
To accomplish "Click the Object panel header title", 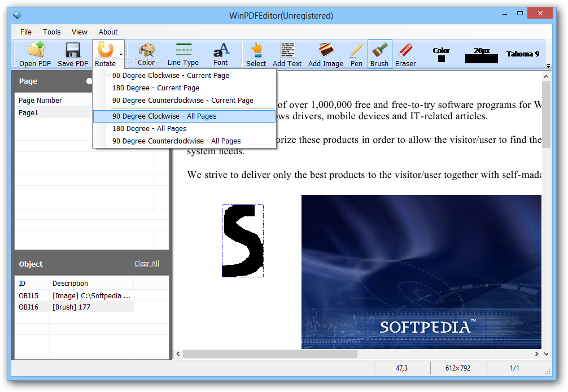I will pyautogui.click(x=31, y=264).
